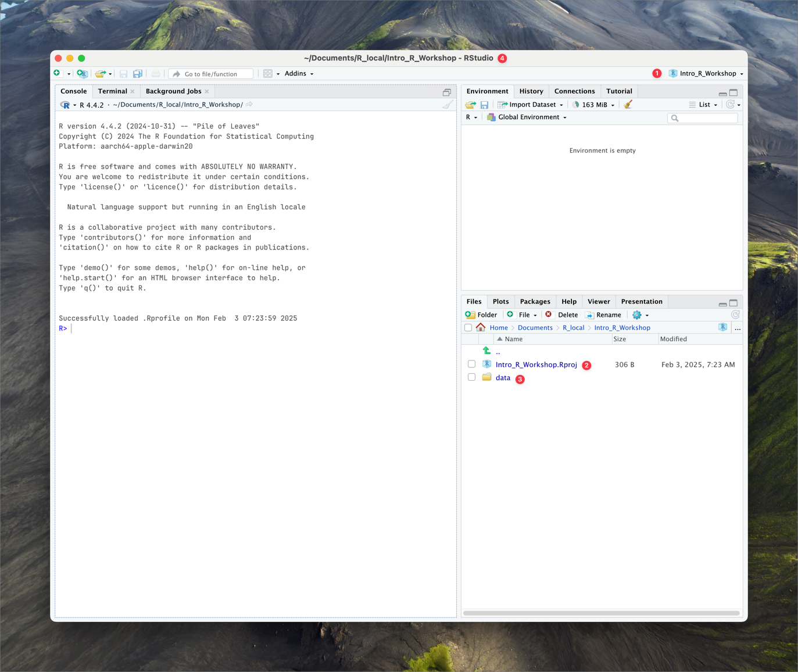Viewport: 798px width, 672px height.
Task: Expand the recent files arrow beside Open File
Action: 110,74
